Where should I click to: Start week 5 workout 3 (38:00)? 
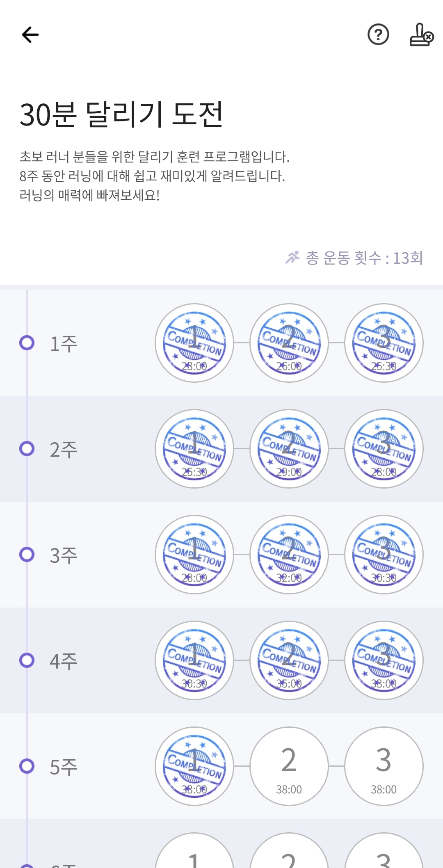tap(384, 766)
